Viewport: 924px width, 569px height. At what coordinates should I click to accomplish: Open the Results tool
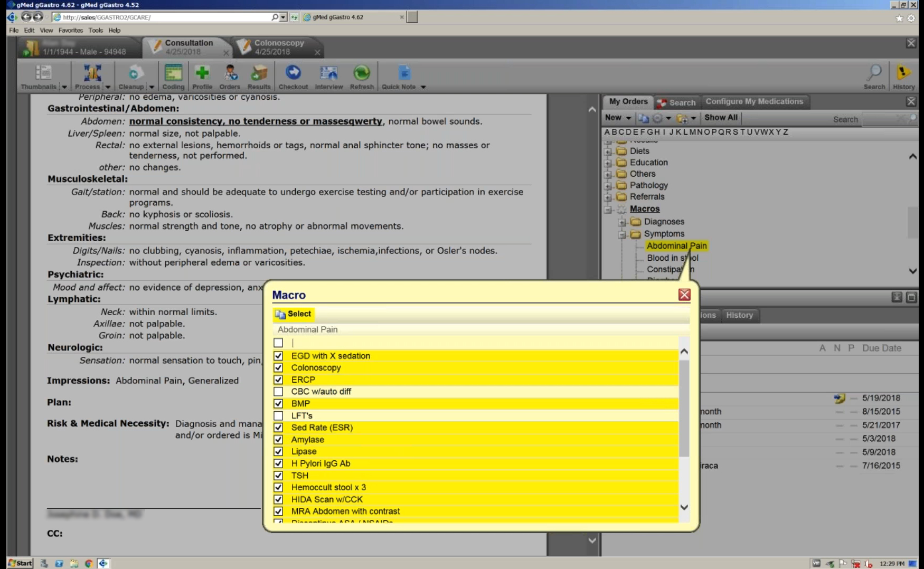click(x=259, y=77)
